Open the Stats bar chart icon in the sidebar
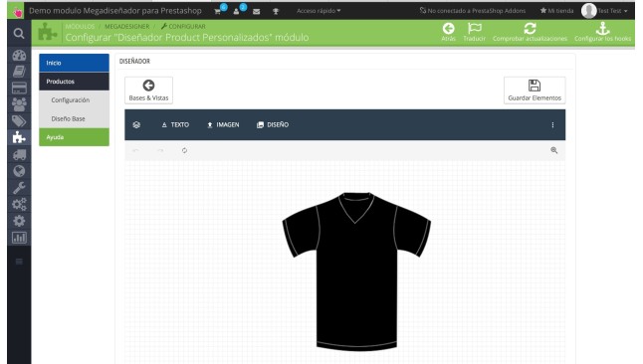Viewport: 643px width, 364px height. [19, 238]
